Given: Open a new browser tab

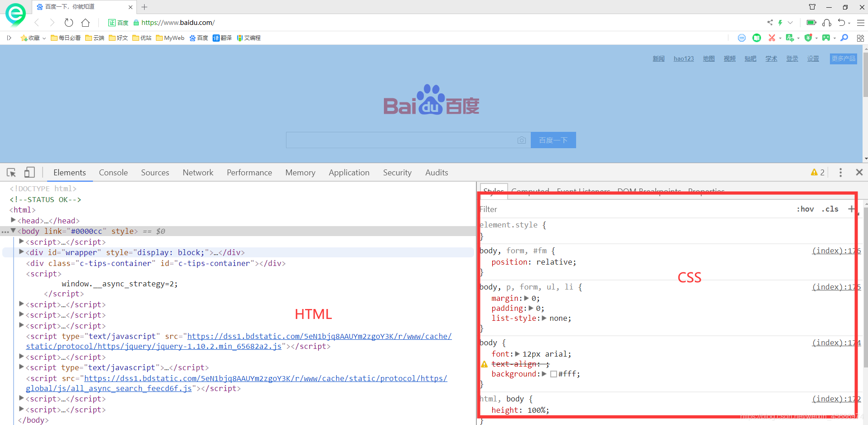Looking at the screenshot, I should click(x=145, y=7).
